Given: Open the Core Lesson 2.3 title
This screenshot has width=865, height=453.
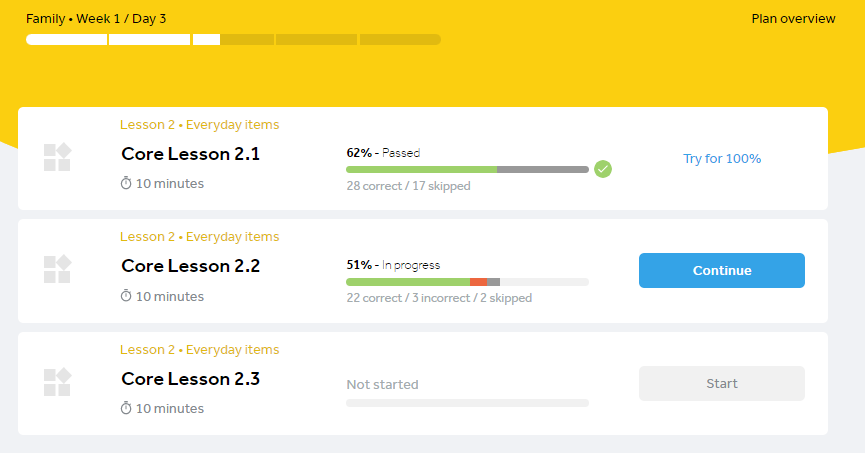Looking at the screenshot, I should coord(190,380).
